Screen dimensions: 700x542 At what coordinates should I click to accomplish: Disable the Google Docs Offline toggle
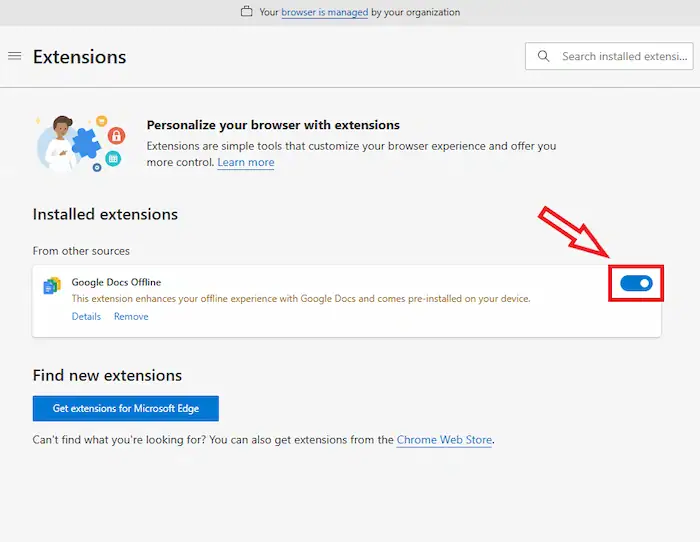pos(635,284)
